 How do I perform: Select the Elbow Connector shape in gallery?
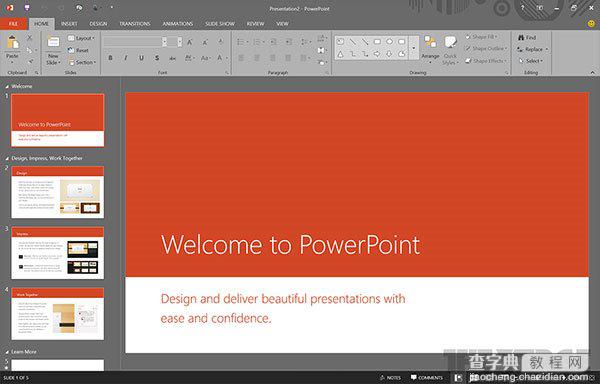352,54
